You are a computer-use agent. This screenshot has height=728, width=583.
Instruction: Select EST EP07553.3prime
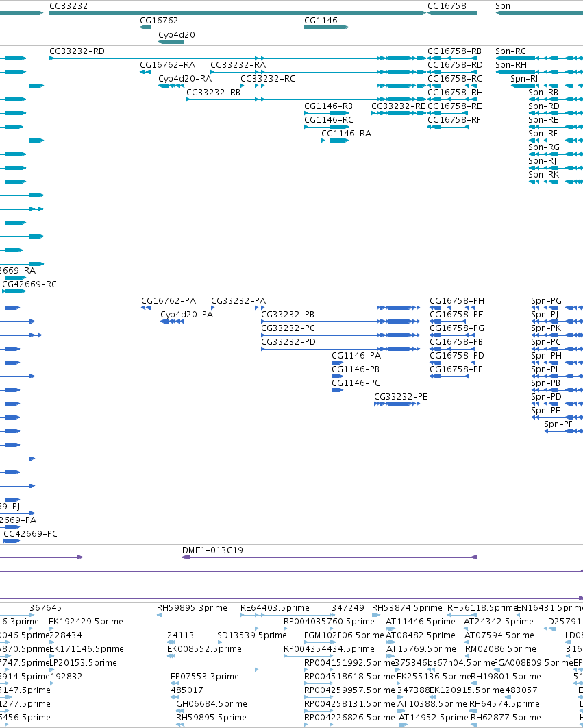point(205,677)
